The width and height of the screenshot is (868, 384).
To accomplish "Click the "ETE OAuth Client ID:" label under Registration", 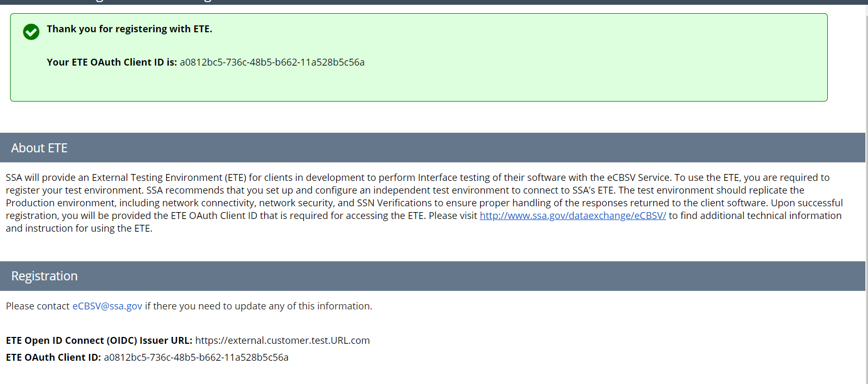I will 53,358.
